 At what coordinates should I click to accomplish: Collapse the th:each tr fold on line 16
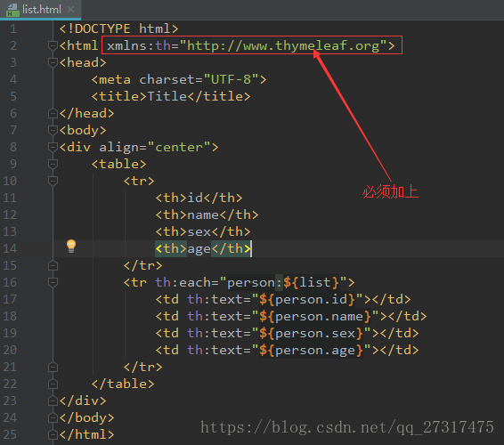[53, 282]
